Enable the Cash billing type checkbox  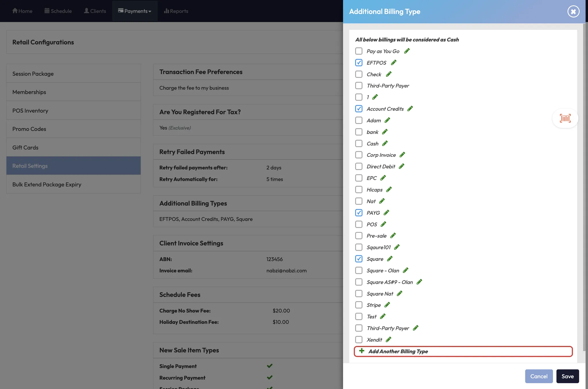359,144
